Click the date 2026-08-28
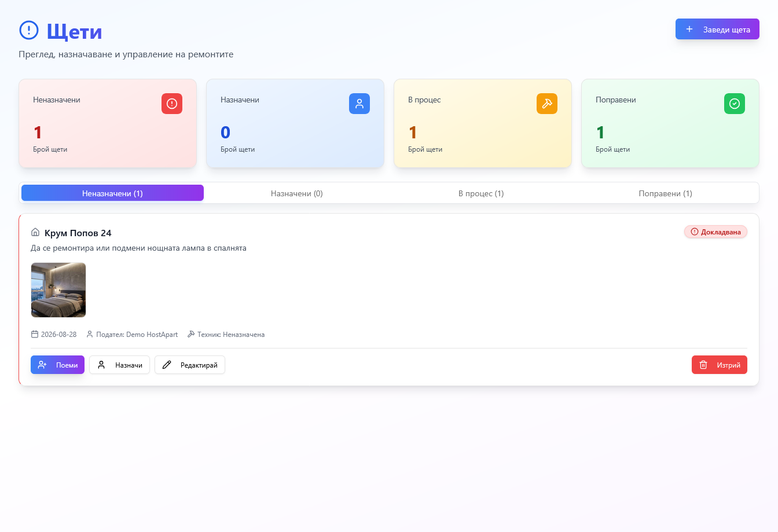Screen dimensions: 778x532 (58, 335)
